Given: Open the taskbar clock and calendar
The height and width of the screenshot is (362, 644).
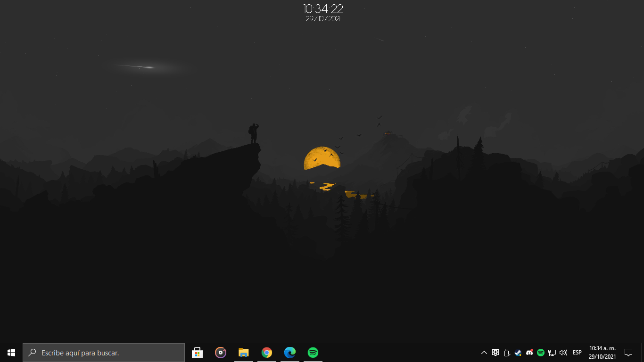Looking at the screenshot, I should (602, 353).
